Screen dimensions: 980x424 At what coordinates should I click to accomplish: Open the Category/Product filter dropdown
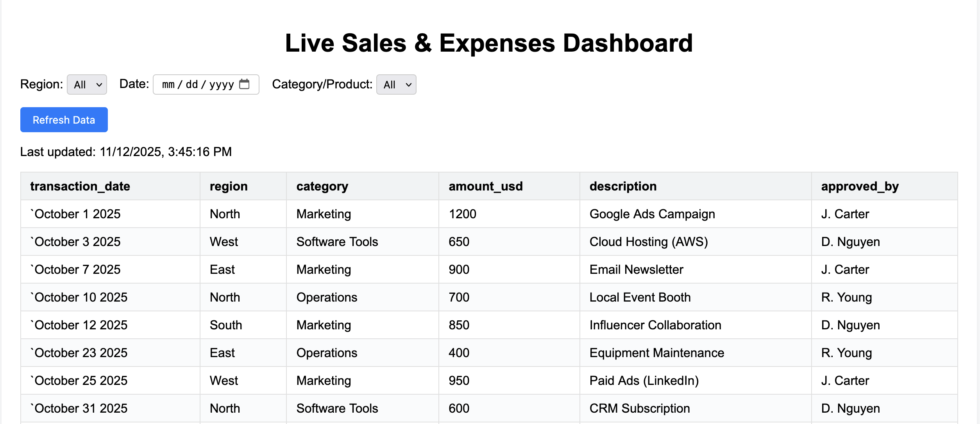point(396,84)
